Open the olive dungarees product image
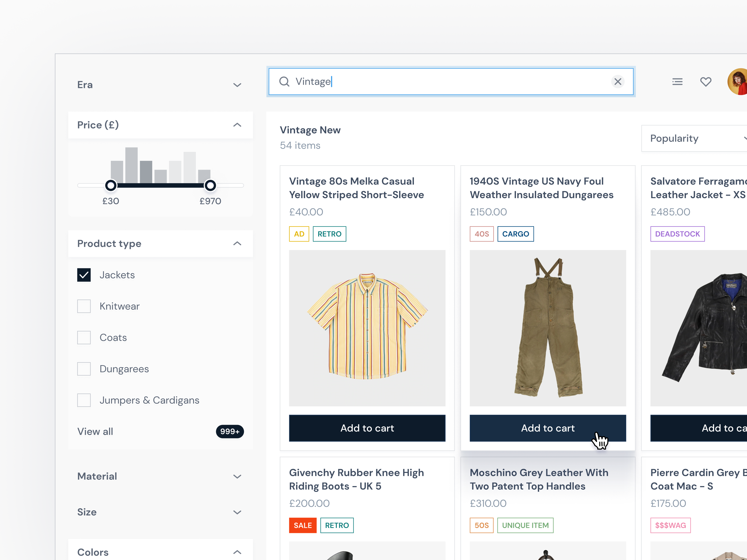The width and height of the screenshot is (747, 560). pos(548,328)
